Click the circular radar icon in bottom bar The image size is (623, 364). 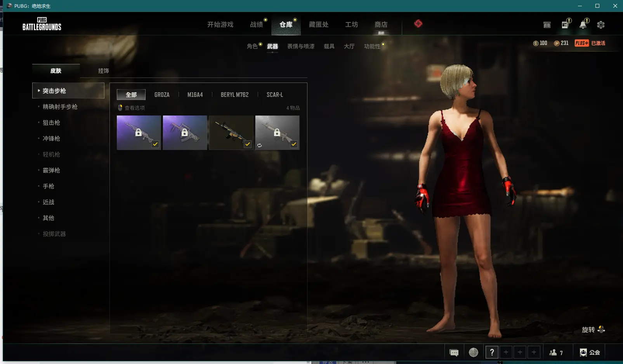473,352
